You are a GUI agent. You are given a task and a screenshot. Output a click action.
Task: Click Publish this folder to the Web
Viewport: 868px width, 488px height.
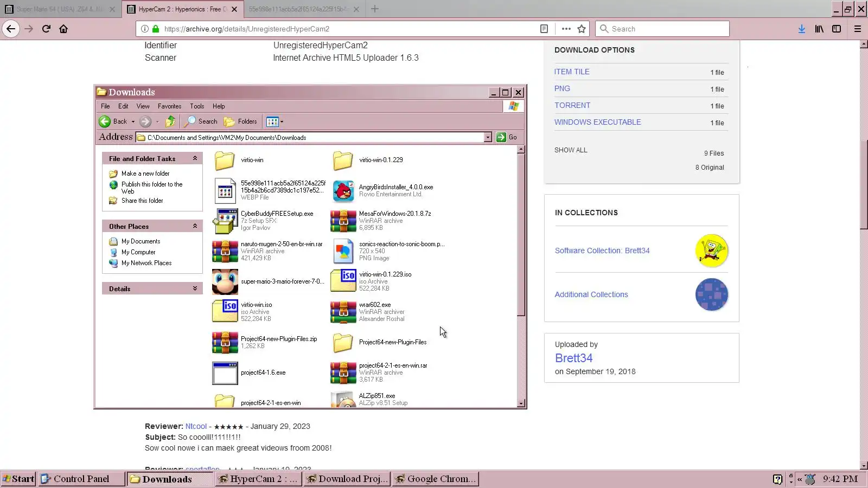pos(152,188)
